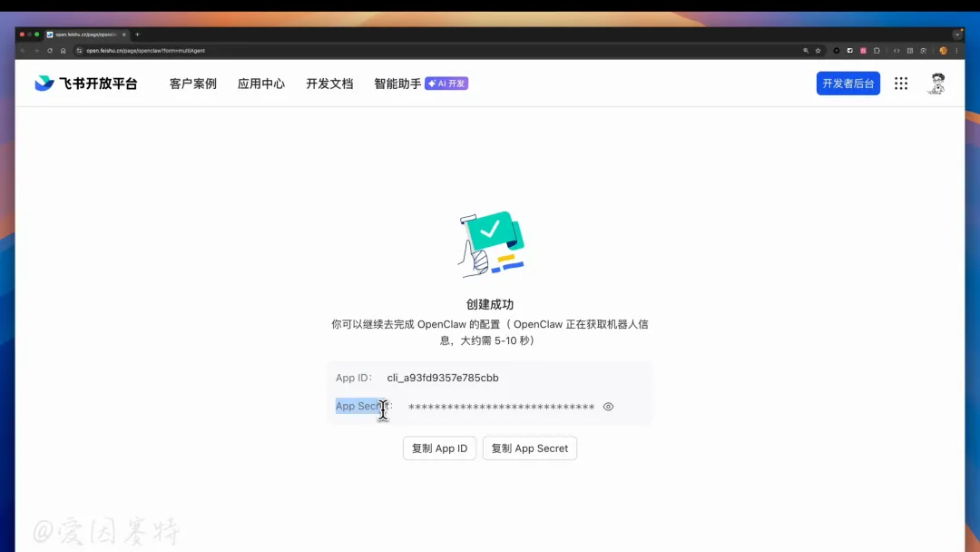
Task: Open the zoom magnifier icon in address bar
Action: pos(806,51)
